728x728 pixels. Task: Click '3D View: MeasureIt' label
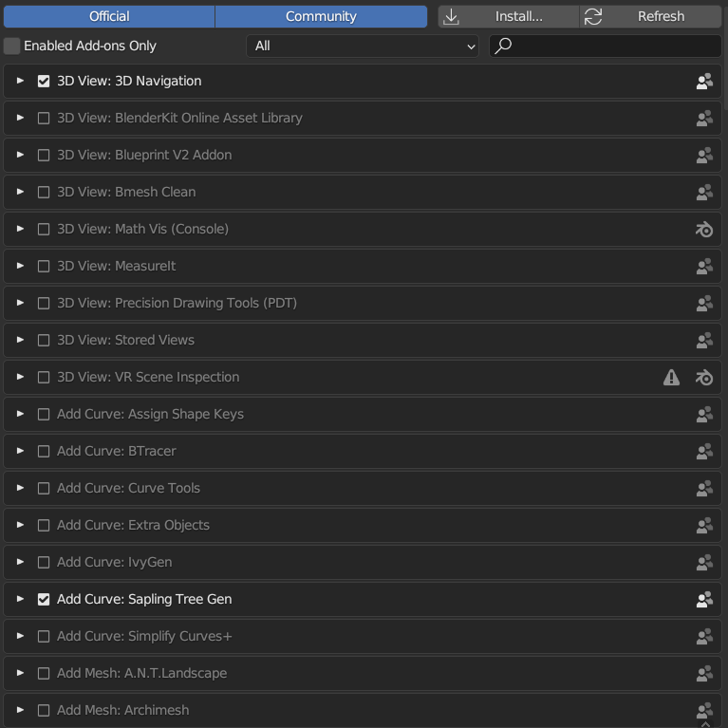[x=116, y=267]
